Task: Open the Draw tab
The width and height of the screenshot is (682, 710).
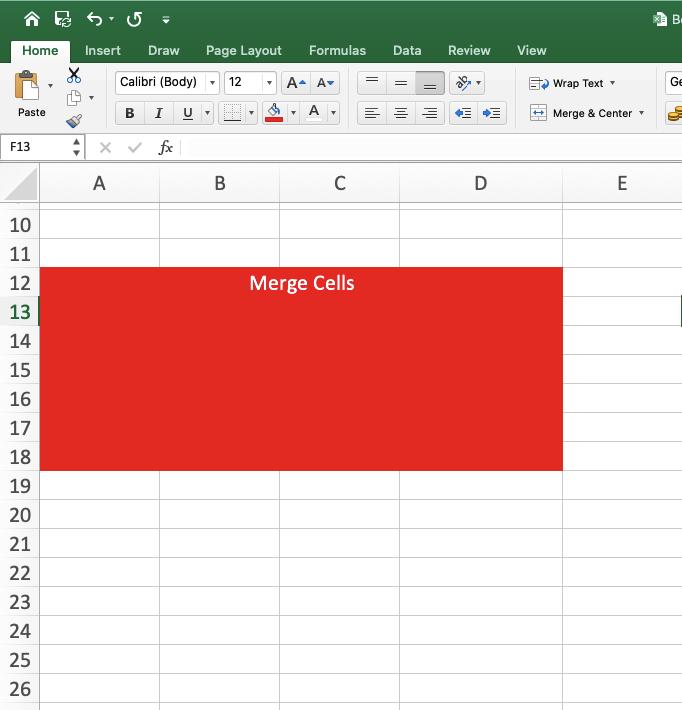Action: pyautogui.click(x=163, y=50)
